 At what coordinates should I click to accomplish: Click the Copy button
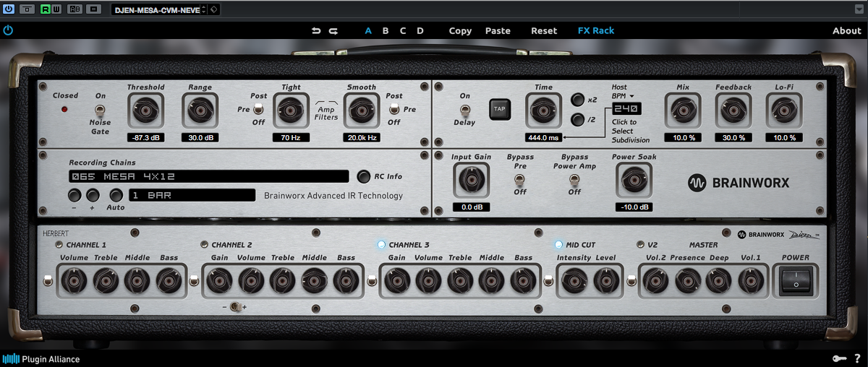click(460, 31)
